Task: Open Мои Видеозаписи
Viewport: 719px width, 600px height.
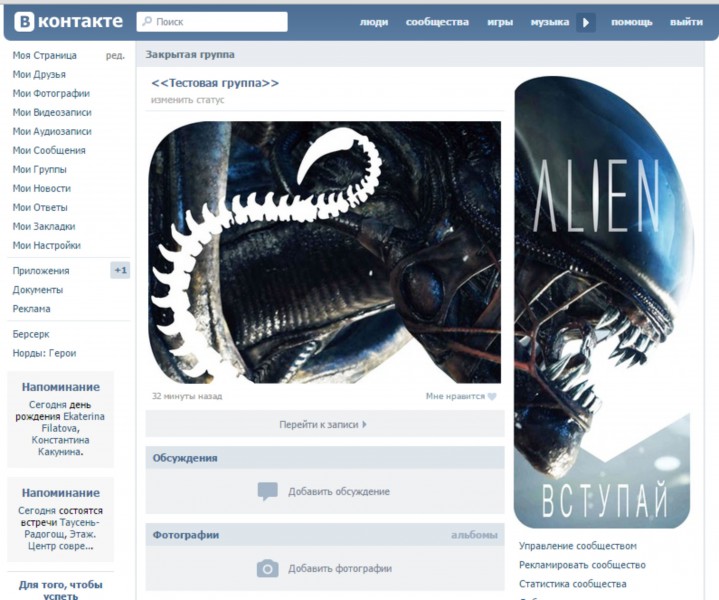Action: [52, 112]
